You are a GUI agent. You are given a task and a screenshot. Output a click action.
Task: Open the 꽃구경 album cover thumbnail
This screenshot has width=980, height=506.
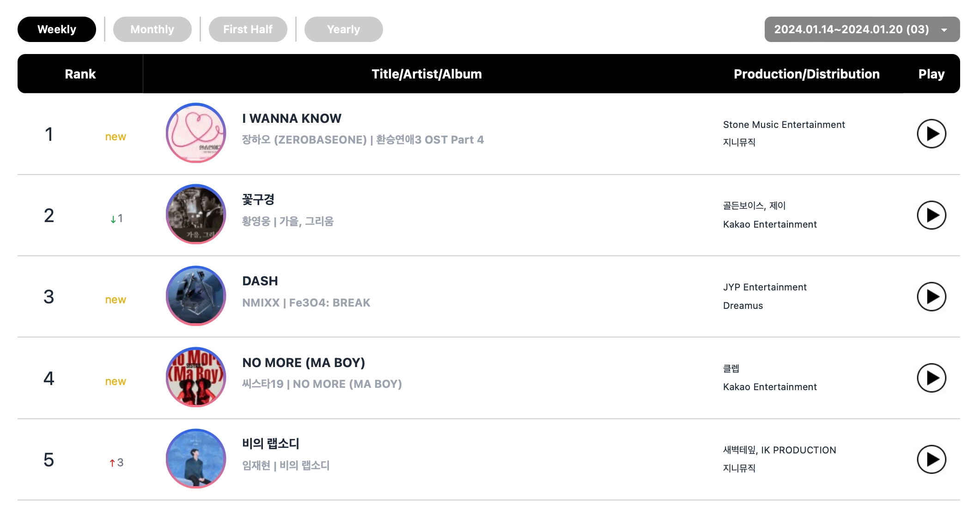[196, 214]
